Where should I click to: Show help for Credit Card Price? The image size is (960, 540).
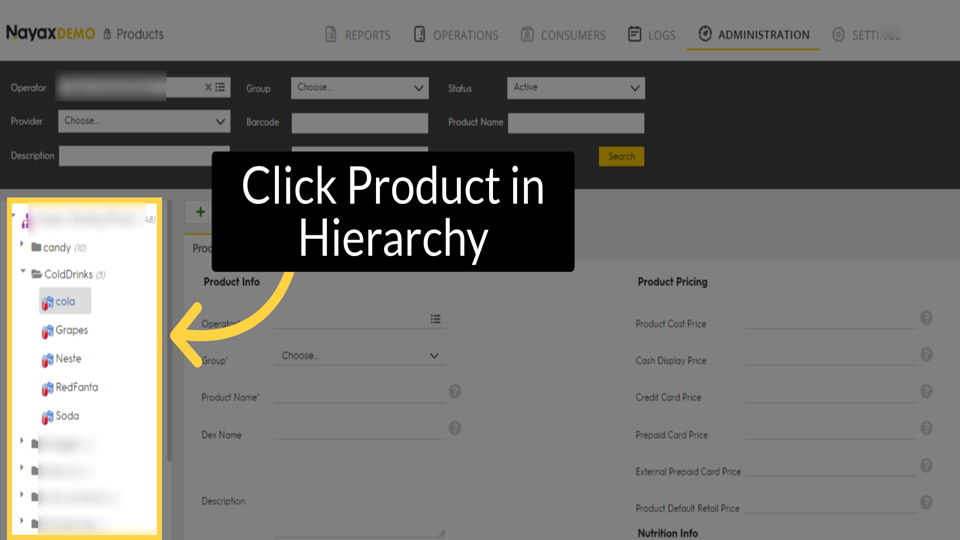926,391
